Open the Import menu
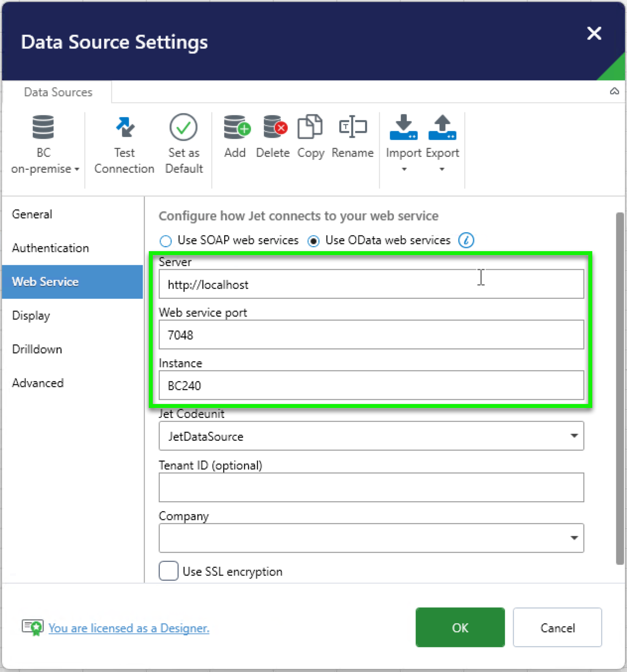The image size is (627, 672). click(404, 143)
